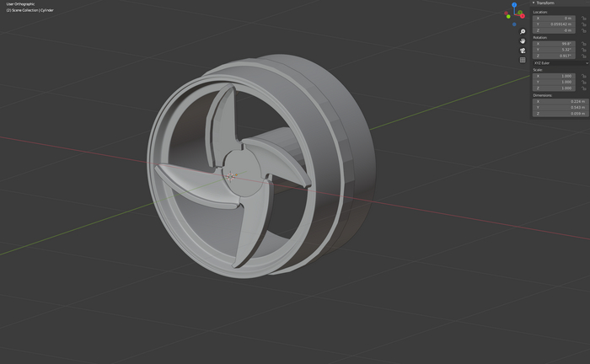Click the Location Z field

tap(554, 30)
